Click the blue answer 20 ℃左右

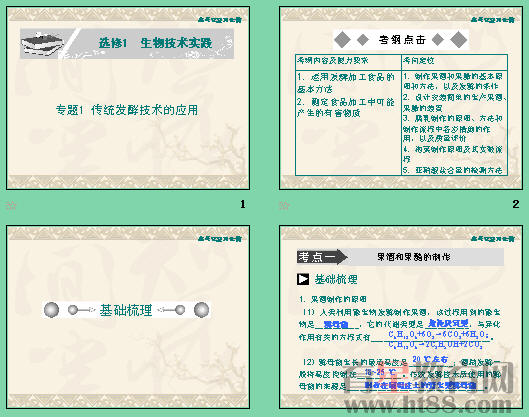pos(430,360)
